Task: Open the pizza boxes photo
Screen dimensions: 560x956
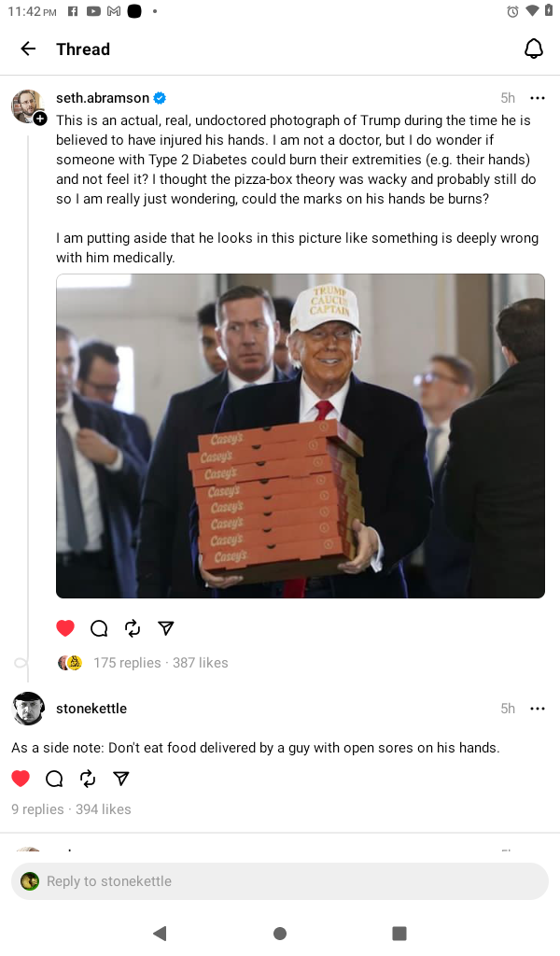Action: pos(301,436)
